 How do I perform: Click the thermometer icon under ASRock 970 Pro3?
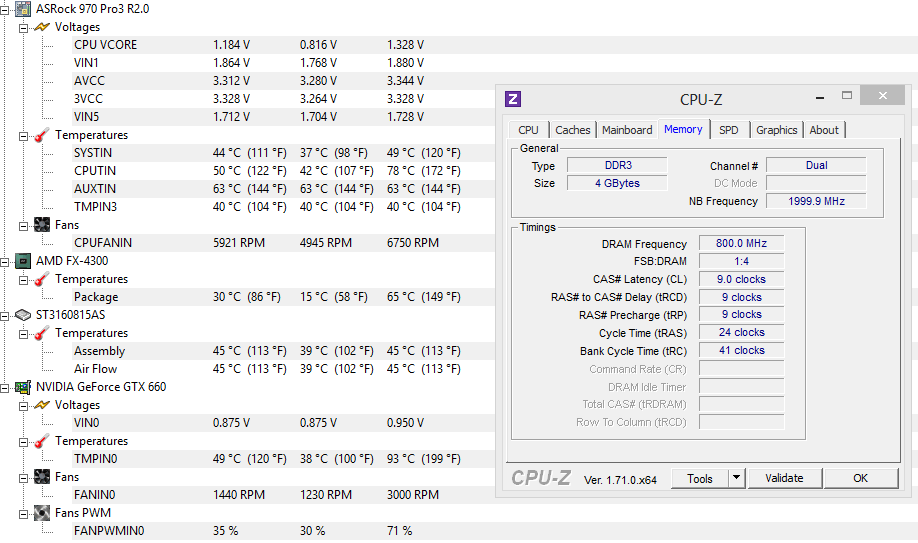41,135
